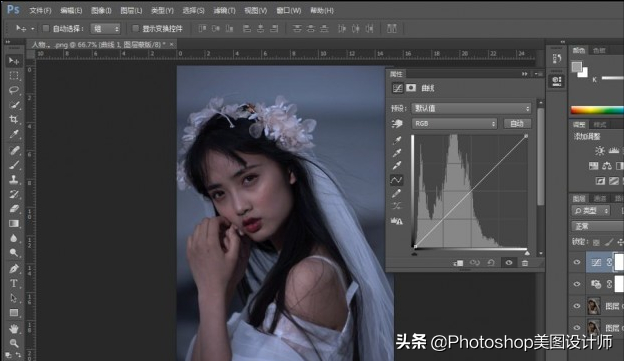Select the Eyedropper tool in the toolbox

click(14, 135)
